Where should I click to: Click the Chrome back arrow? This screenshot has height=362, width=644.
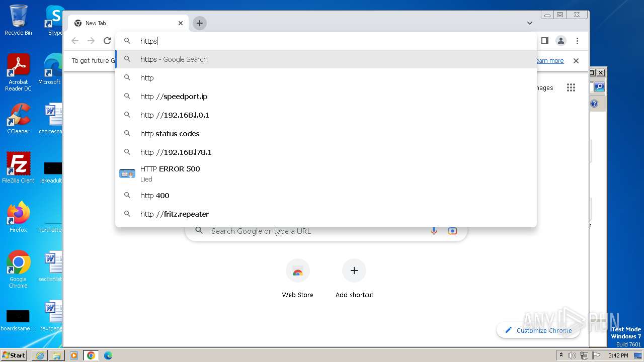pyautogui.click(x=75, y=41)
